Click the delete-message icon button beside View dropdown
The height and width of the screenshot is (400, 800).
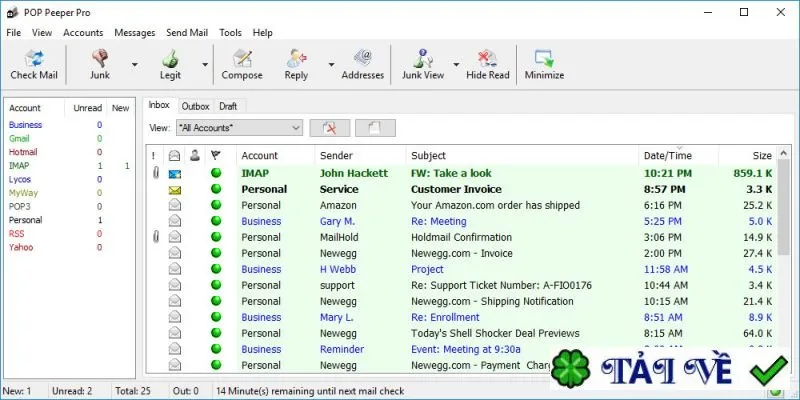pyautogui.click(x=330, y=128)
